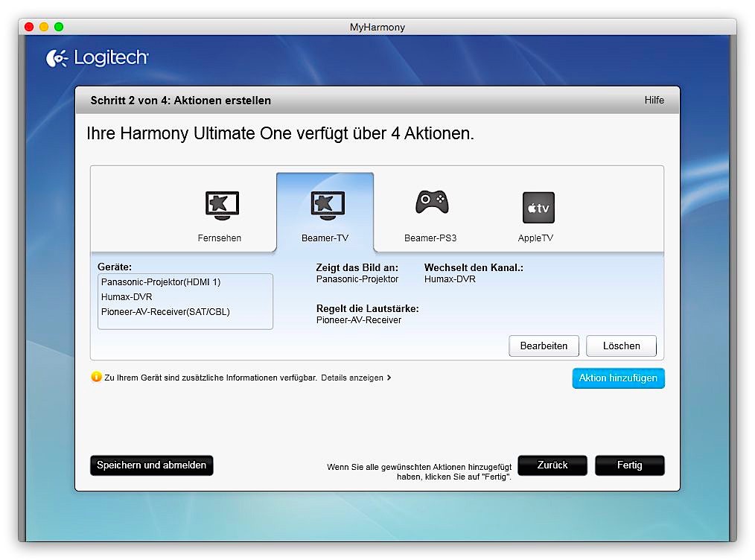
Task: Select the Beamer-PS3 gamepad icon
Action: (x=431, y=202)
